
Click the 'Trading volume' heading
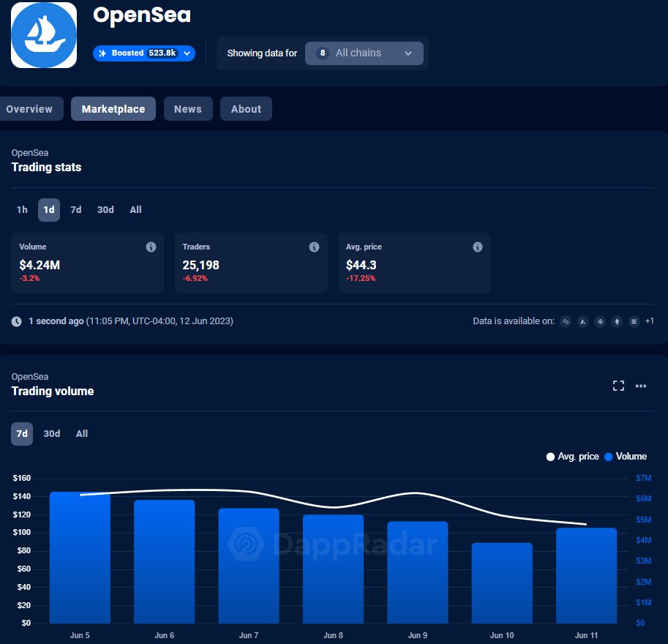(53, 392)
